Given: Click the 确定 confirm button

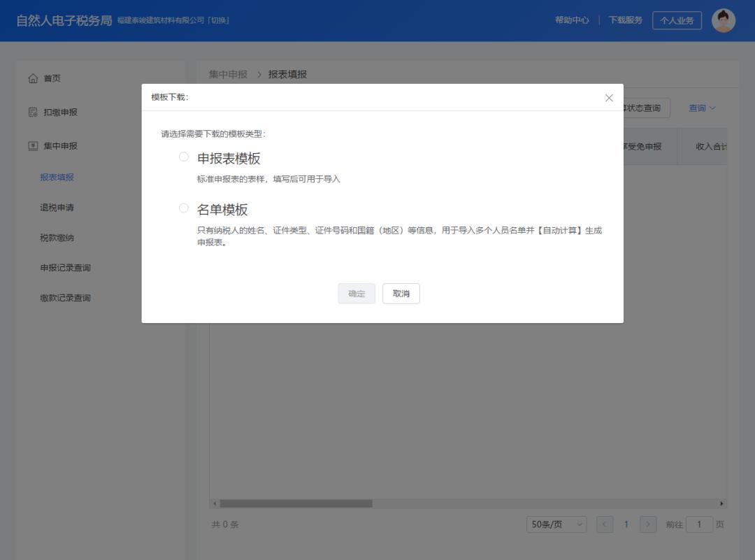Looking at the screenshot, I should (357, 294).
